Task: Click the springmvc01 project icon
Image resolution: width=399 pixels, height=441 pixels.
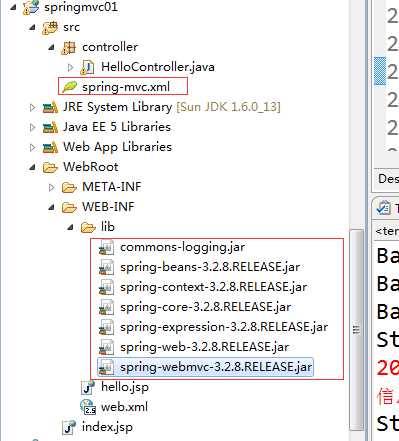Action: pyautogui.click(x=31, y=7)
